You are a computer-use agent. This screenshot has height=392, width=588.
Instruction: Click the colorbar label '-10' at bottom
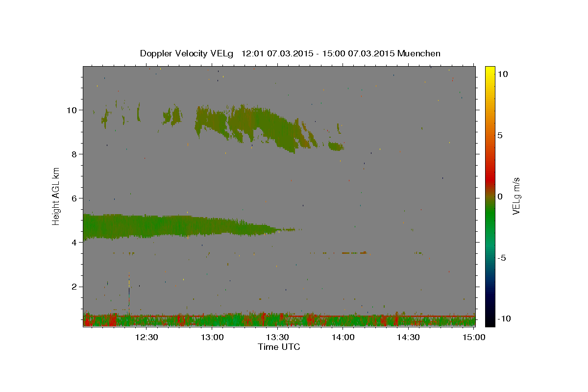pos(503,318)
